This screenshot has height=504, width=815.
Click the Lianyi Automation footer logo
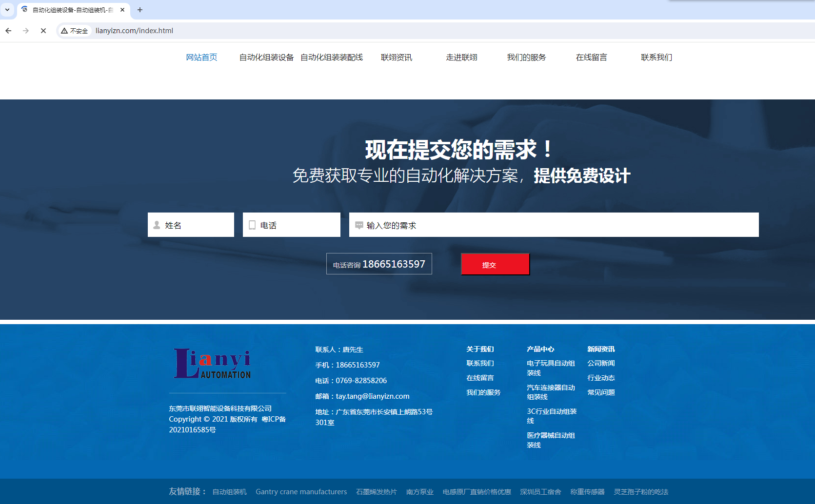[213, 364]
